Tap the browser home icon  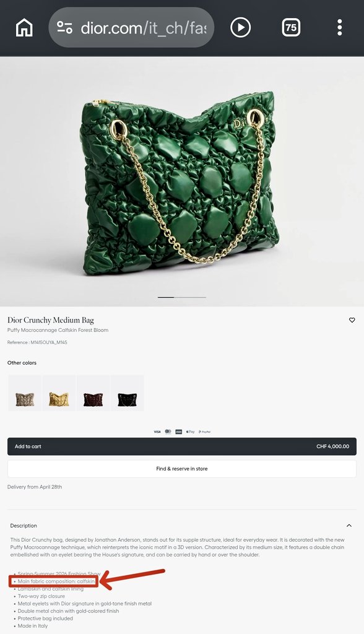point(24,27)
